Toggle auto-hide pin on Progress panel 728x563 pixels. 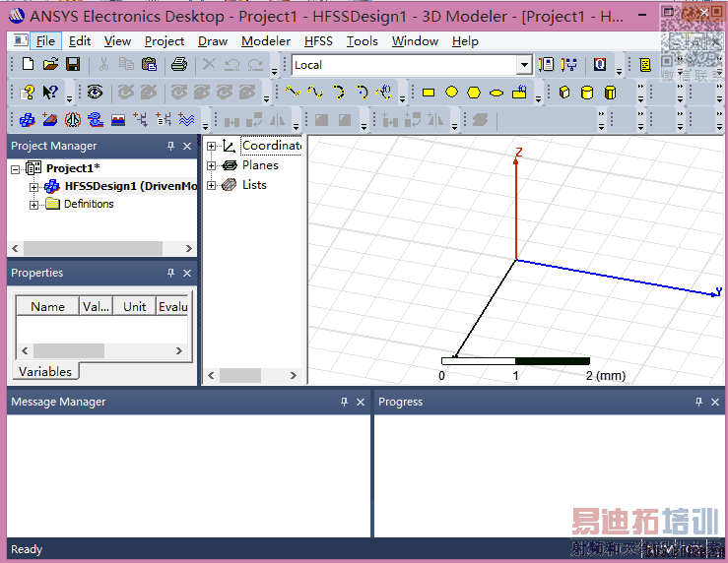[698, 402]
